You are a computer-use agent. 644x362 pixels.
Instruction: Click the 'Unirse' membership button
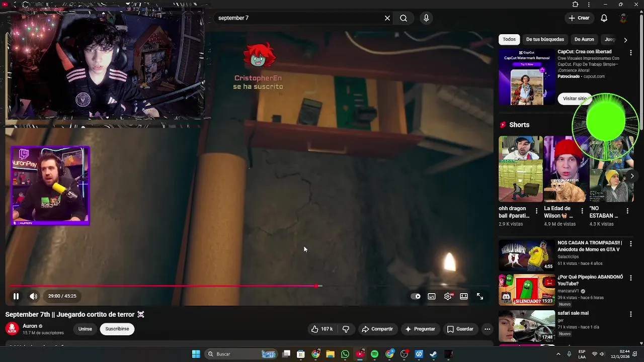click(85, 329)
